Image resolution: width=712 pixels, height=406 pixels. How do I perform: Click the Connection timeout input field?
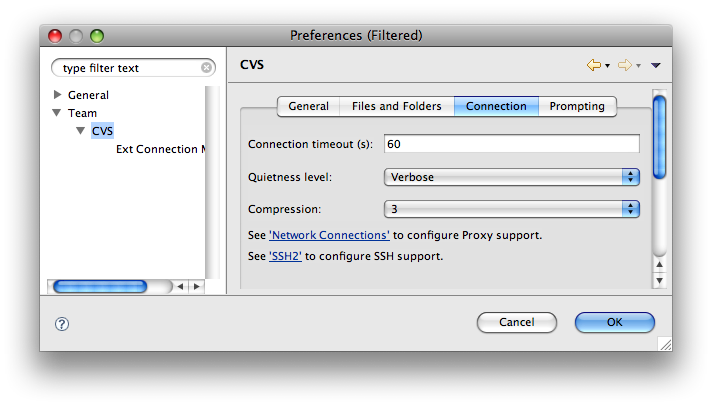pos(511,144)
